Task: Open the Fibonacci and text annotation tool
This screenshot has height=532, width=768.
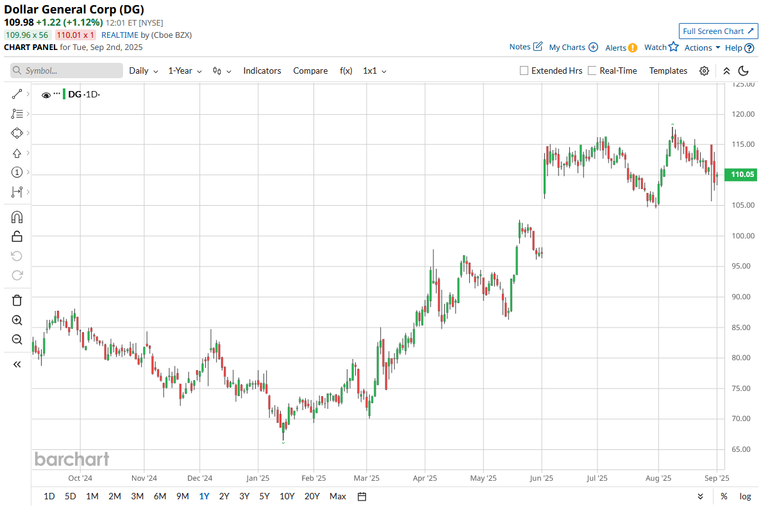Action: click(17, 113)
